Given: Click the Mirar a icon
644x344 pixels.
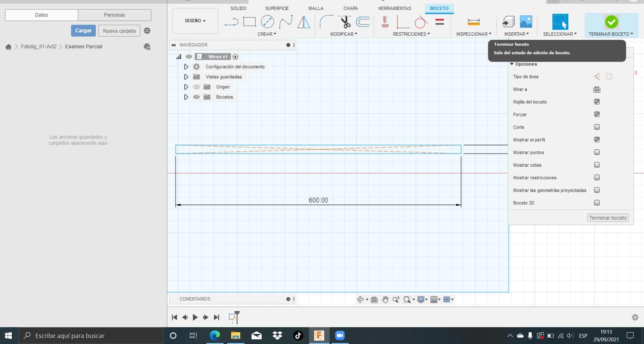Looking at the screenshot, I should click(x=597, y=90).
